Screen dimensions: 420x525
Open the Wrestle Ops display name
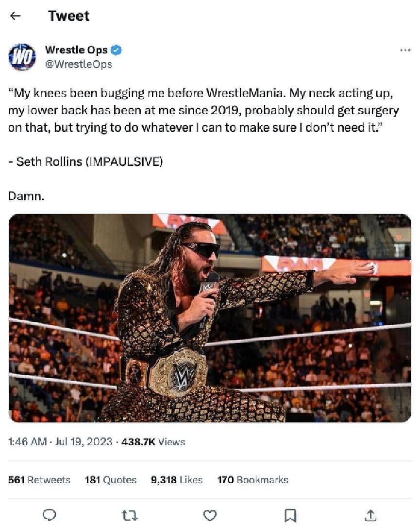click(x=76, y=50)
